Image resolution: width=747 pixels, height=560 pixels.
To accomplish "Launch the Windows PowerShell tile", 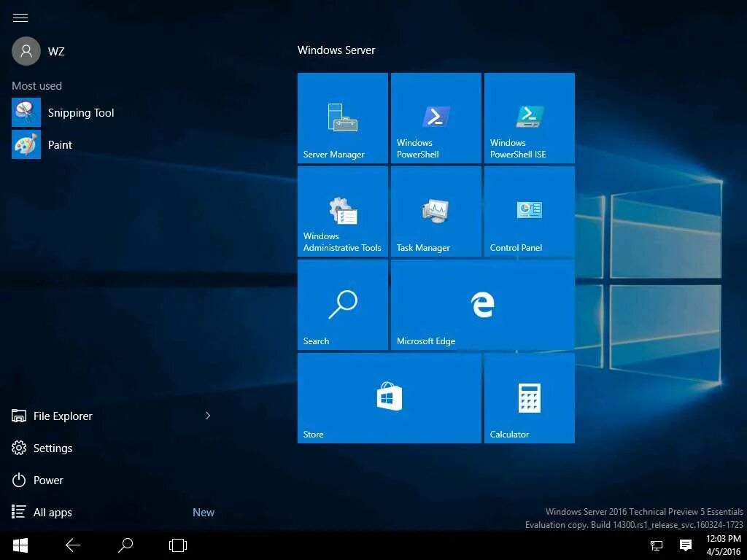I will coord(436,118).
